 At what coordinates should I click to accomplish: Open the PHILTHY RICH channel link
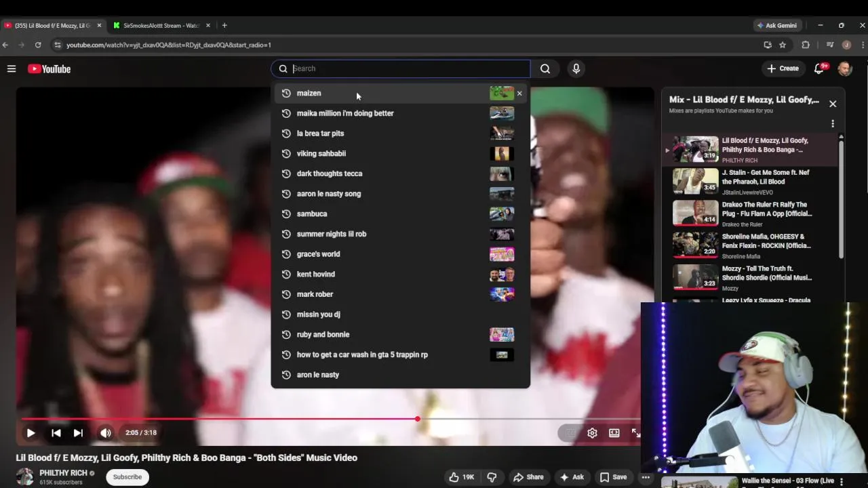click(x=63, y=472)
